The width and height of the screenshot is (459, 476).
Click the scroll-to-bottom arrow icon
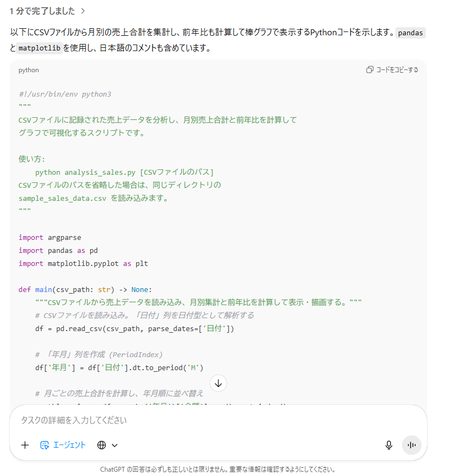pos(218,383)
